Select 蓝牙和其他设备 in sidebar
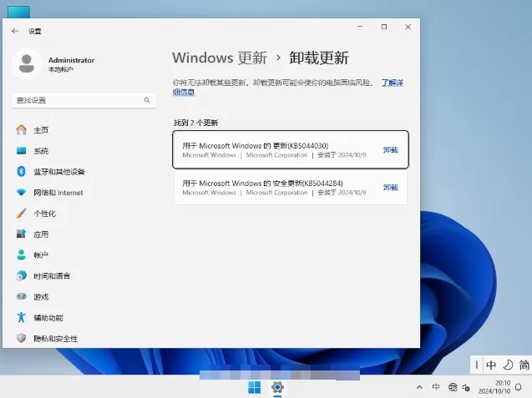This screenshot has height=398, width=532. pyautogui.click(x=59, y=172)
